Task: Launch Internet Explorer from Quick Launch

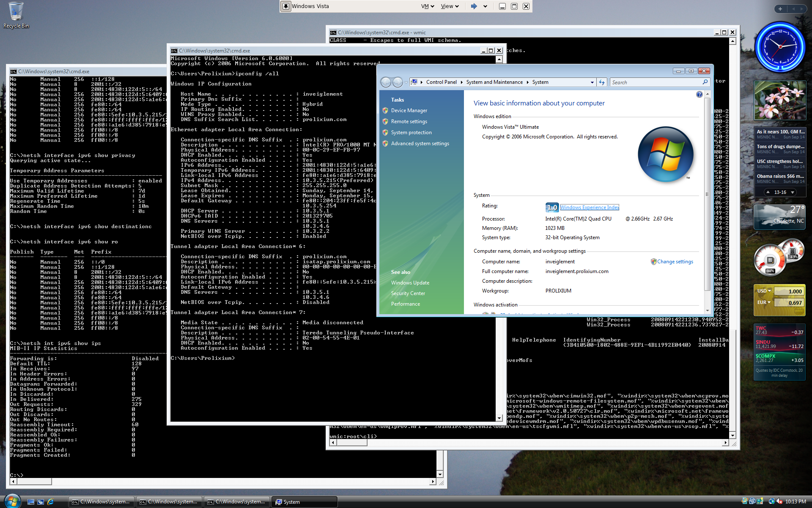Action: (51, 502)
